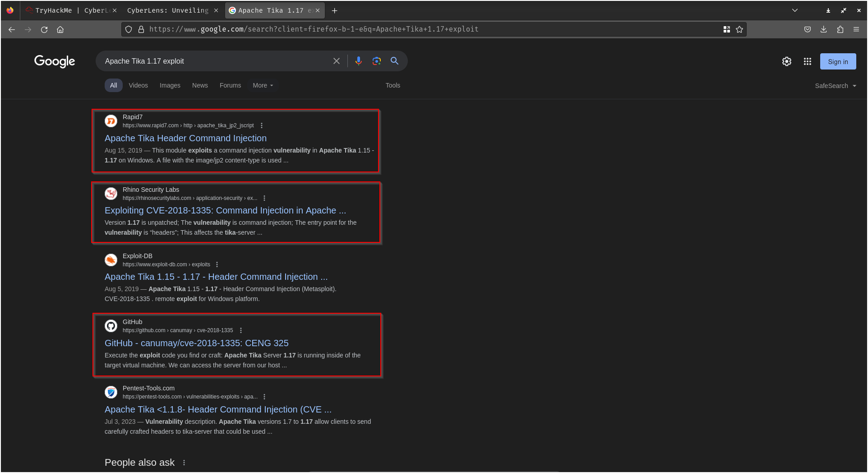Open the SafeSearch dropdown

click(835, 86)
